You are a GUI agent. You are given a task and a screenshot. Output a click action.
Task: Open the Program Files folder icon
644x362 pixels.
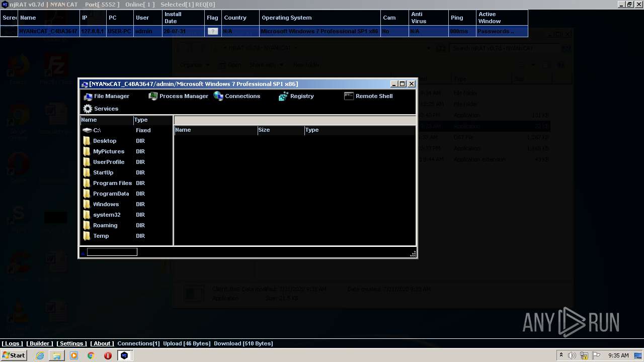pyautogui.click(x=87, y=183)
